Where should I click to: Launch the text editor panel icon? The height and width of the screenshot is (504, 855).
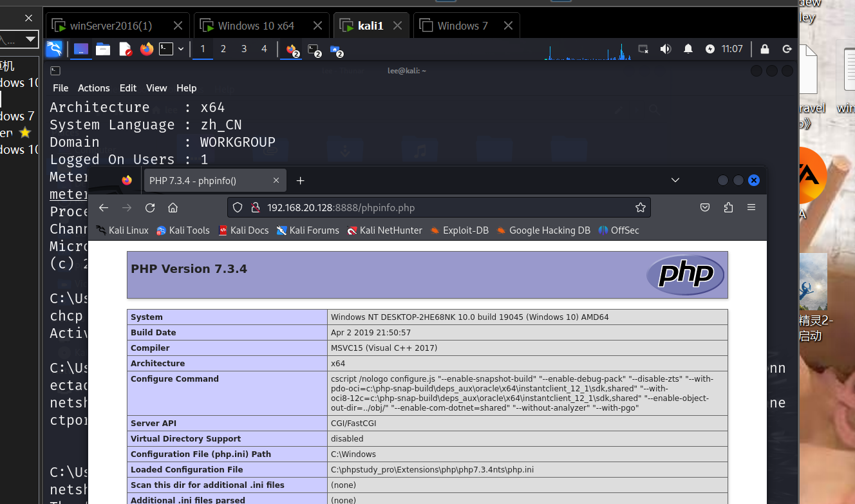(126, 49)
